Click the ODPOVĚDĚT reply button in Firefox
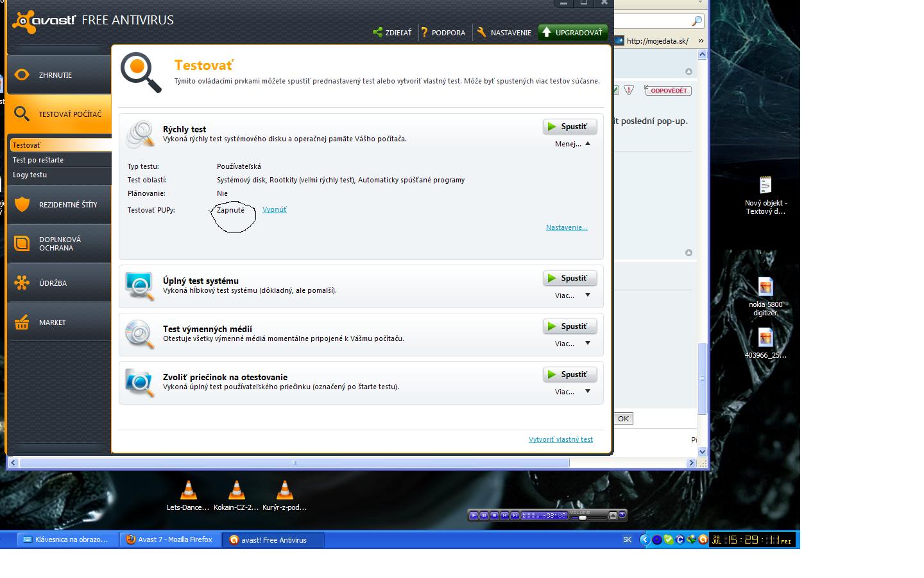924x578 pixels. 667,91
